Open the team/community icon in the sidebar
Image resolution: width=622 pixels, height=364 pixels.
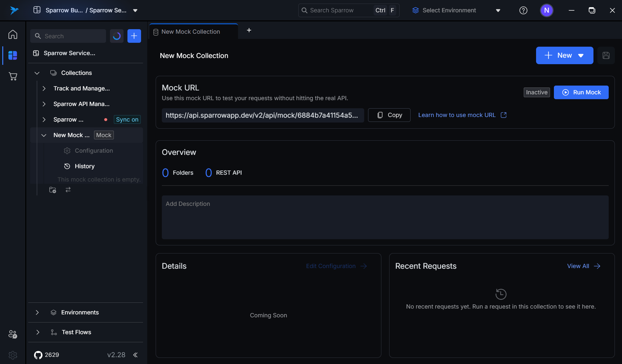(x=13, y=334)
